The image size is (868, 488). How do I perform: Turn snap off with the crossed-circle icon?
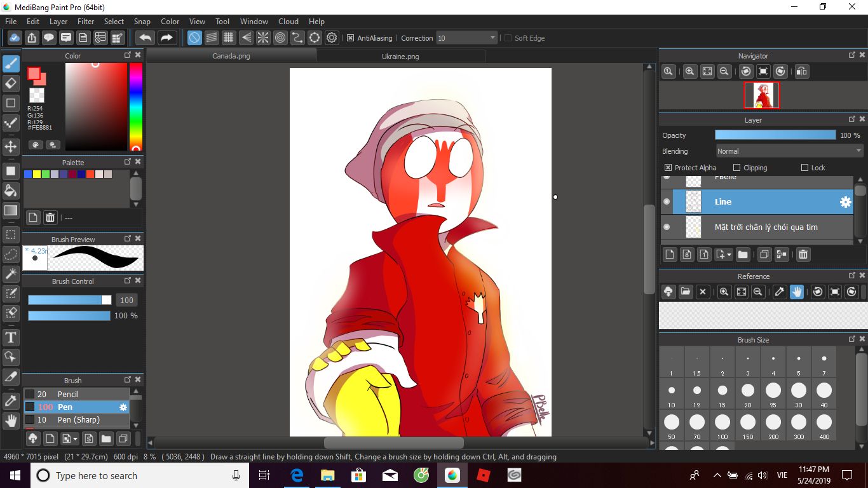pos(194,38)
